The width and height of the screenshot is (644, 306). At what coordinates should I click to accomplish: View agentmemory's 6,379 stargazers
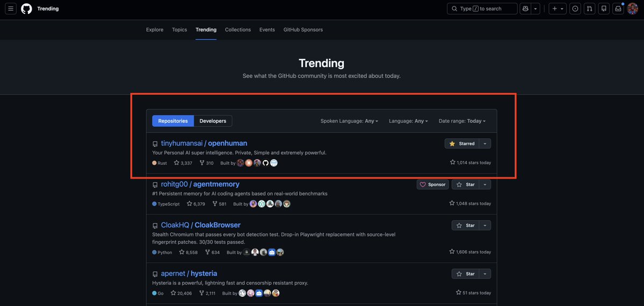click(x=196, y=204)
